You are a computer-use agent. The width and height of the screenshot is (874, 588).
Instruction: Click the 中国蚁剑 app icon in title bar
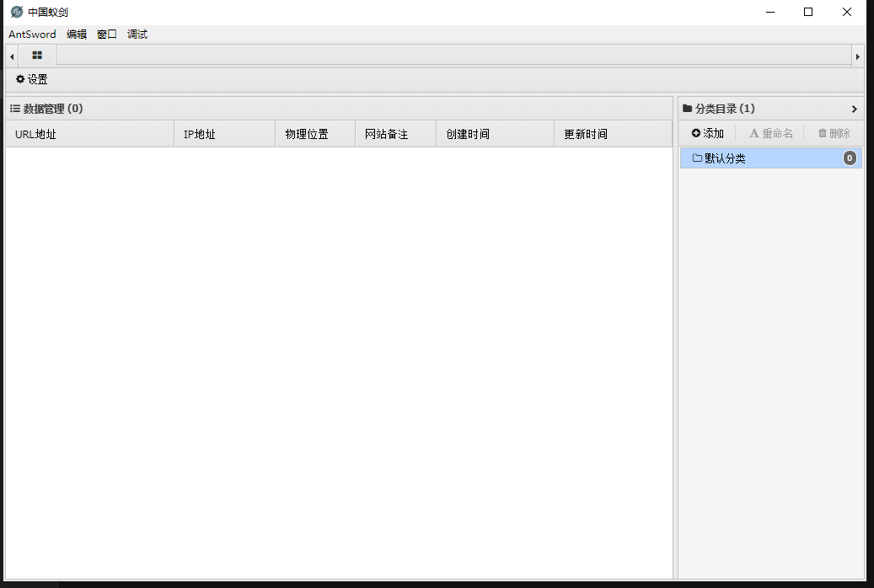17,12
